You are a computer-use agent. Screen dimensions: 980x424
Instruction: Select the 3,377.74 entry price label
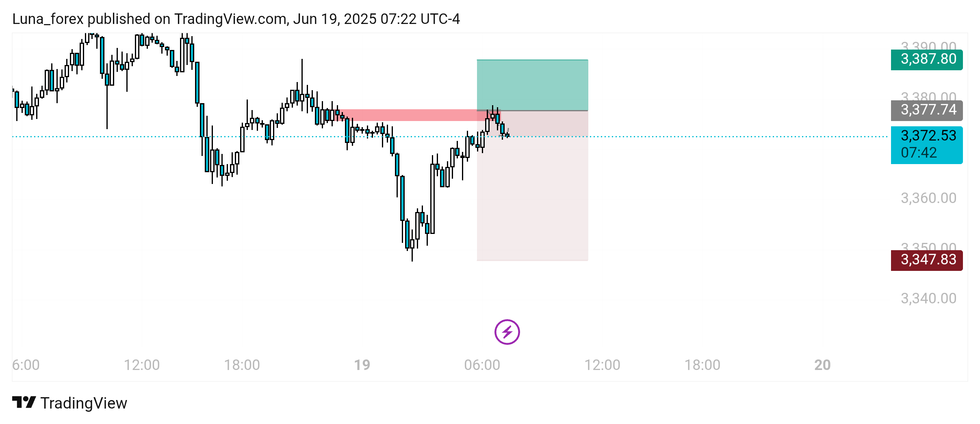tap(926, 110)
